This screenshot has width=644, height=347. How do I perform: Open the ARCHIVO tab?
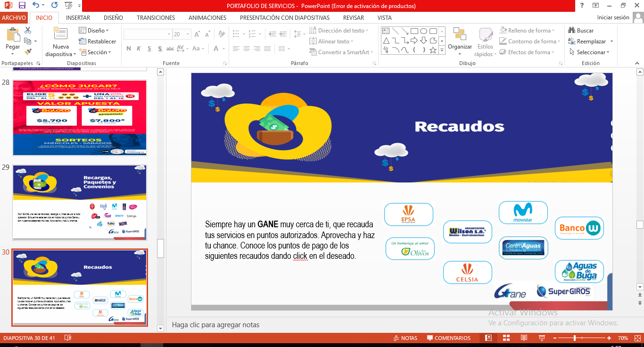[x=14, y=18]
